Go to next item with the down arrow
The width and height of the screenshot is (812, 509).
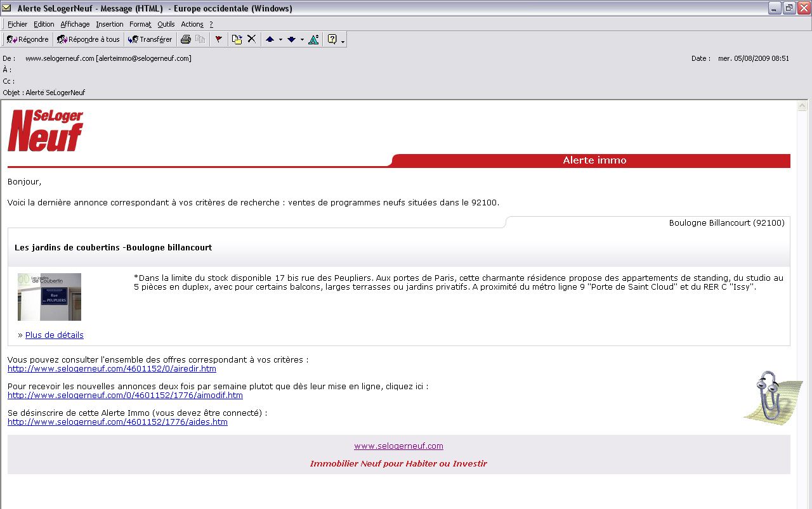coord(291,39)
